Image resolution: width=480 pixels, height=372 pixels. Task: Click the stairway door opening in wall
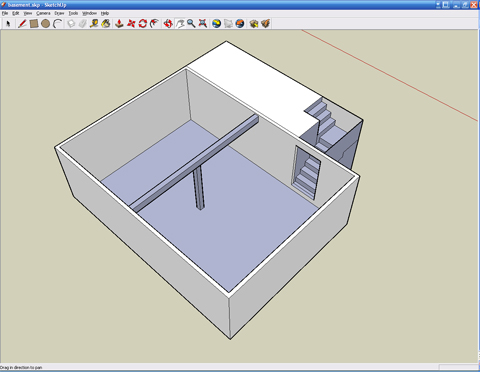[x=307, y=172]
